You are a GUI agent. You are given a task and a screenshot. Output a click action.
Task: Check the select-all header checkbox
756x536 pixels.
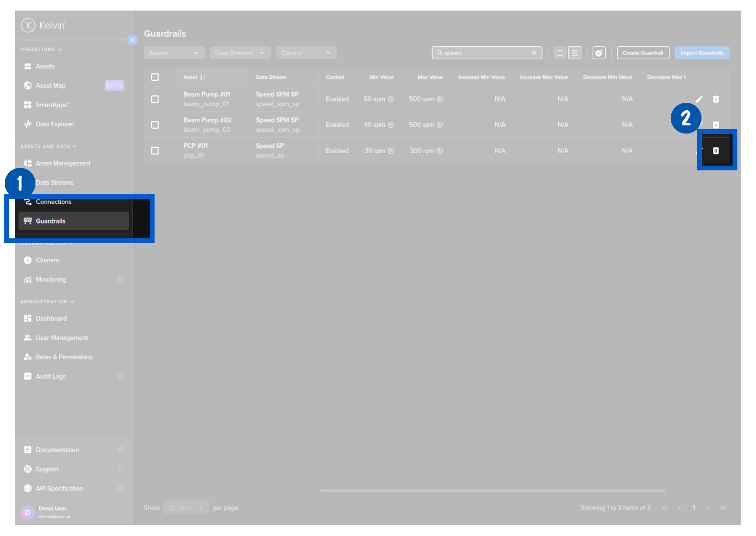tap(155, 77)
